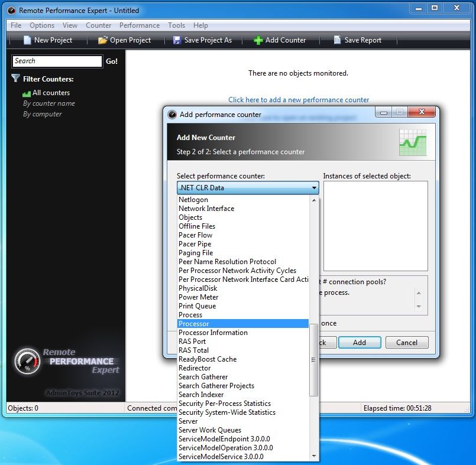Click the Cancel button in the dialog

(407, 343)
